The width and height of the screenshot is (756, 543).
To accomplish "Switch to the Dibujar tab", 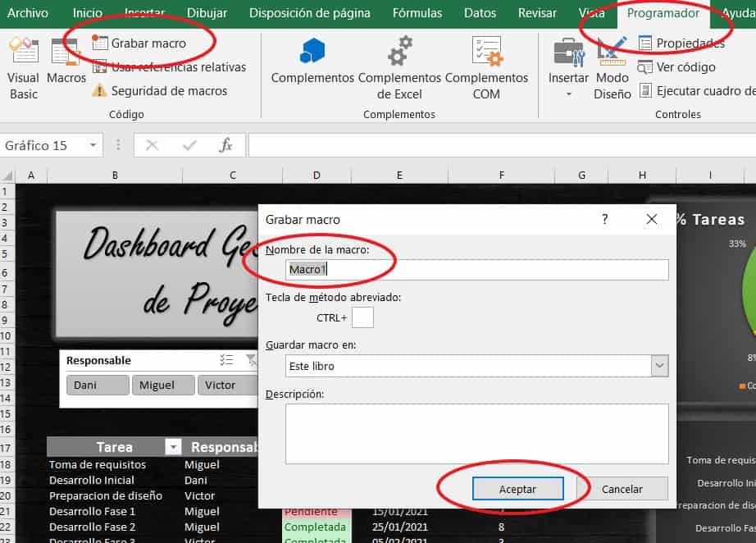I will tap(207, 13).
